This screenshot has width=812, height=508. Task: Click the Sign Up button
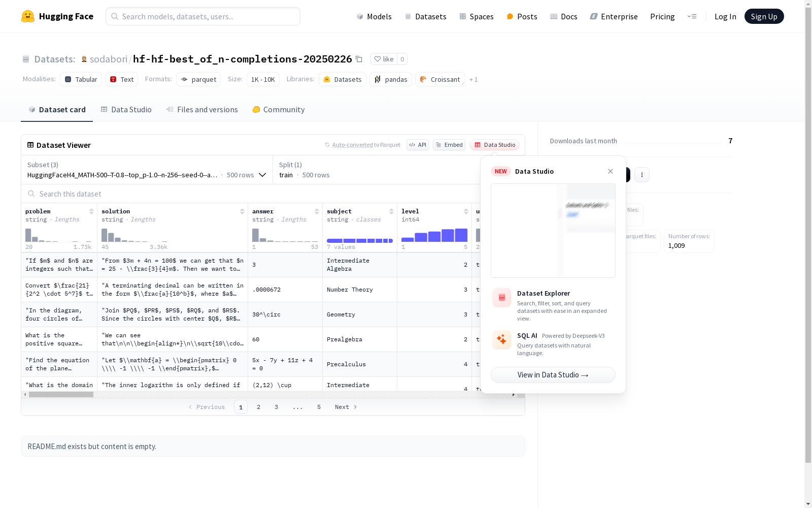(x=764, y=16)
